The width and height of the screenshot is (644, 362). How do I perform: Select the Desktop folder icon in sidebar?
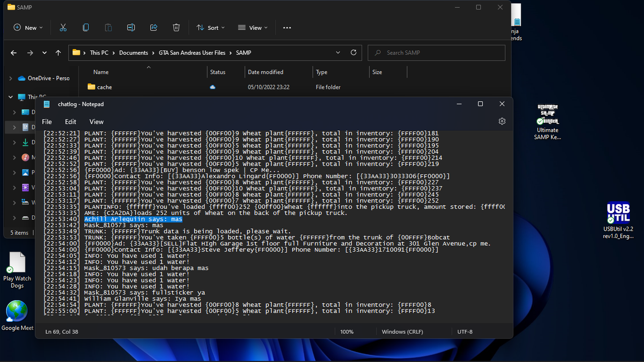point(26,112)
